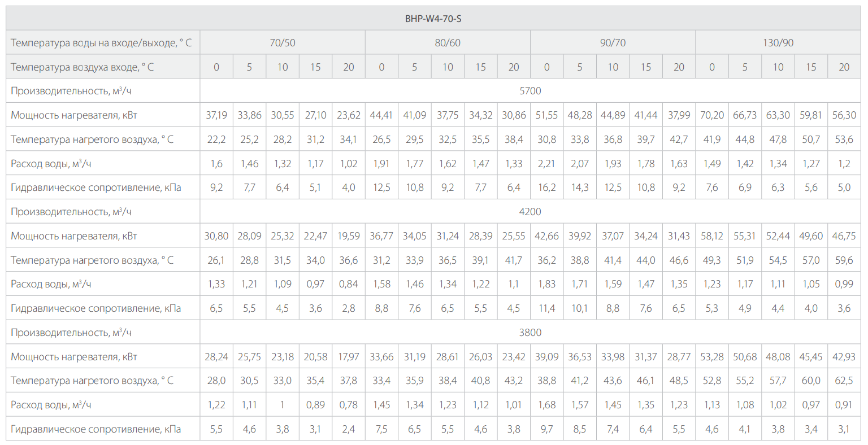
Task: Select the 'Температура воздуха входе' row label
Action: coord(82,67)
